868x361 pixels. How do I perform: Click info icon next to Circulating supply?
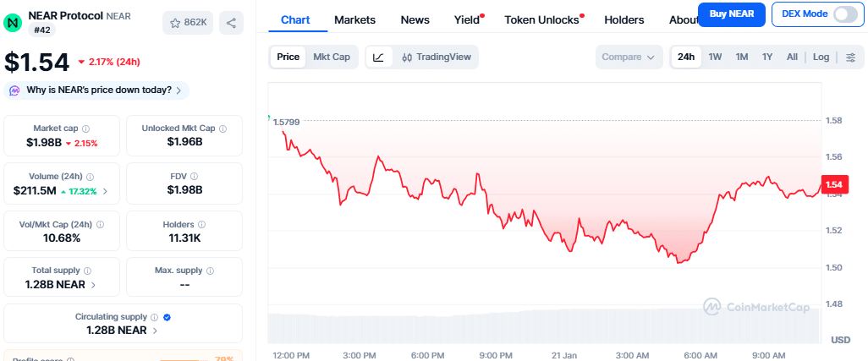[x=155, y=317]
